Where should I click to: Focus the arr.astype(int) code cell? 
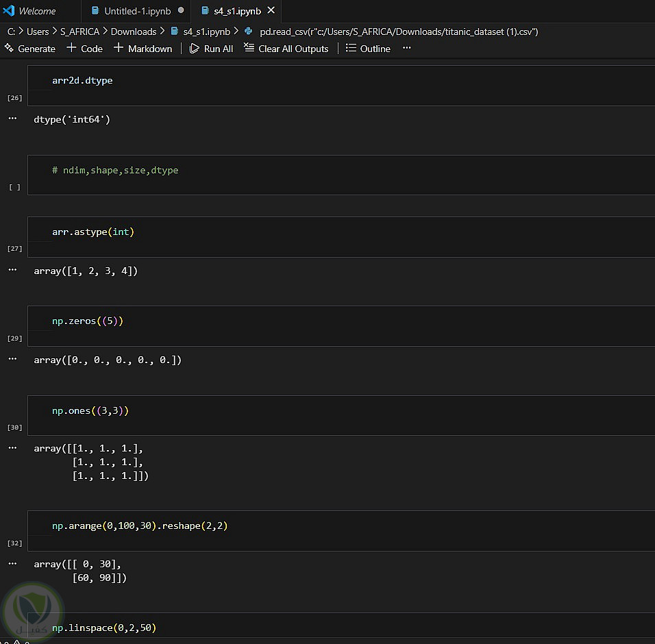343,232
